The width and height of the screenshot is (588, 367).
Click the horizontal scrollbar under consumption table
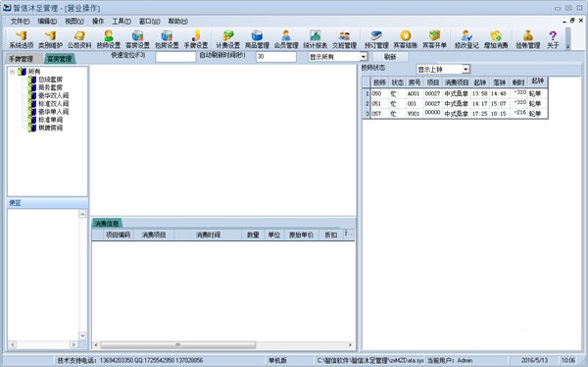pos(177,344)
